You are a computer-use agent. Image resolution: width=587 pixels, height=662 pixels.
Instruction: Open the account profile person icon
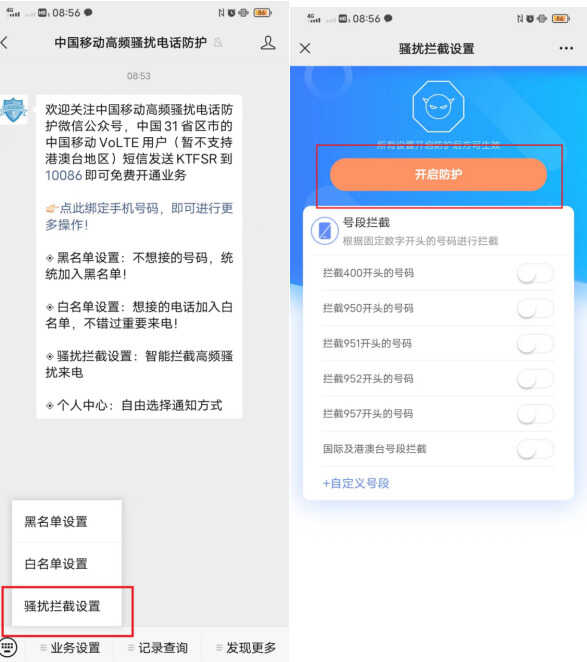click(268, 43)
